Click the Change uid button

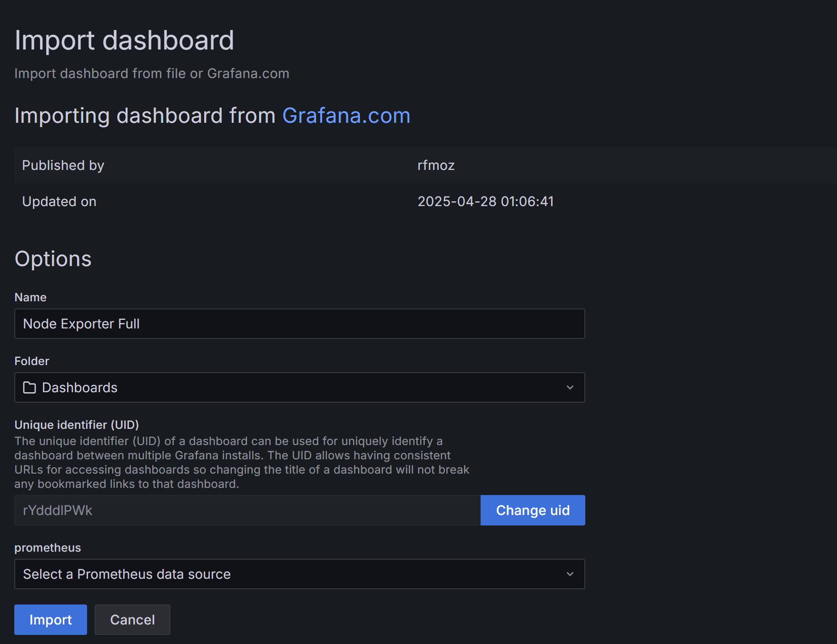click(x=532, y=510)
